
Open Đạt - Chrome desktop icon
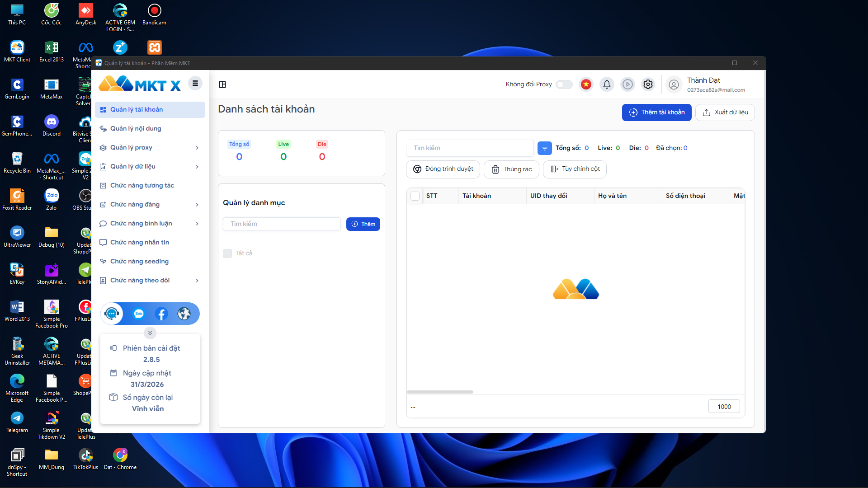click(120, 460)
